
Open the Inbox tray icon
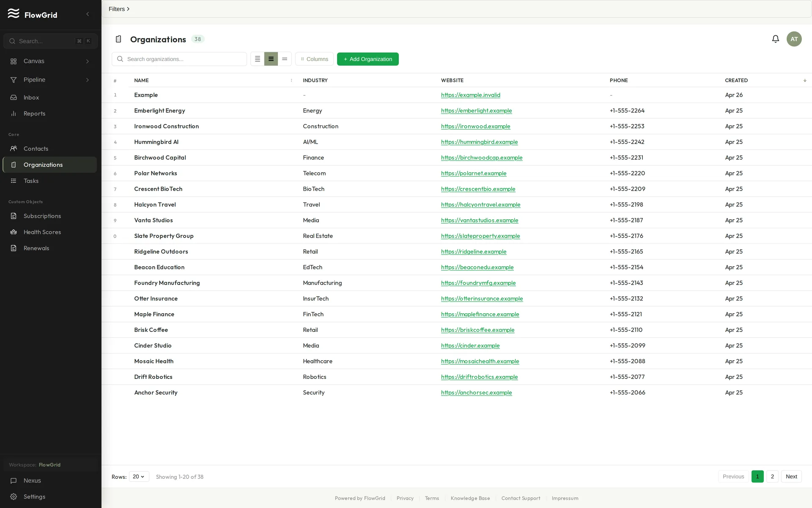coord(14,98)
